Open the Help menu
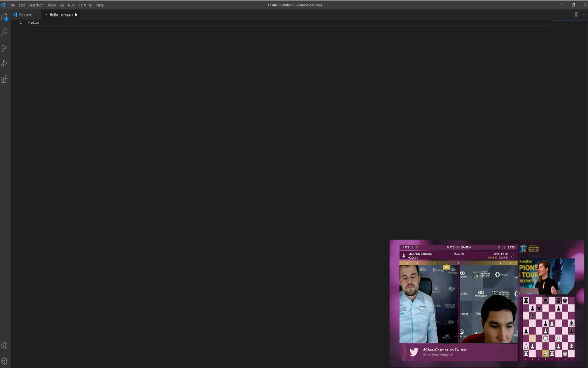Viewport: 588px width, 368px height. (x=100, y=5)
